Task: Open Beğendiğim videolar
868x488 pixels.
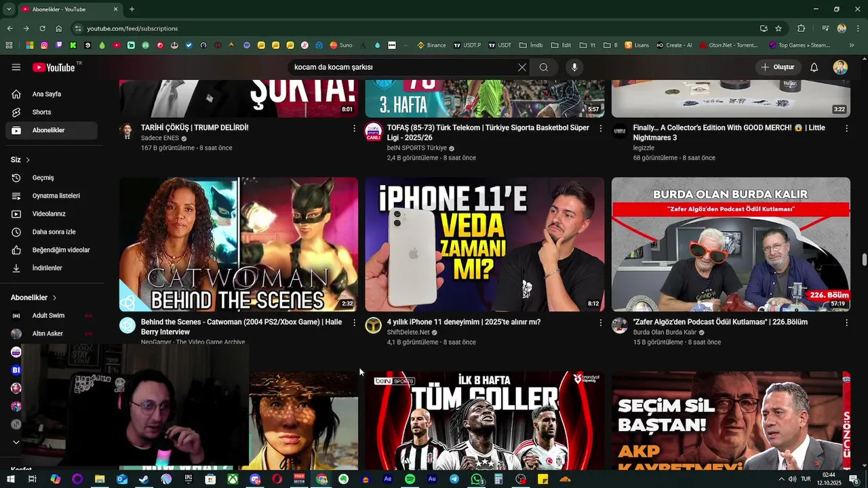Action: click(52, 250)
